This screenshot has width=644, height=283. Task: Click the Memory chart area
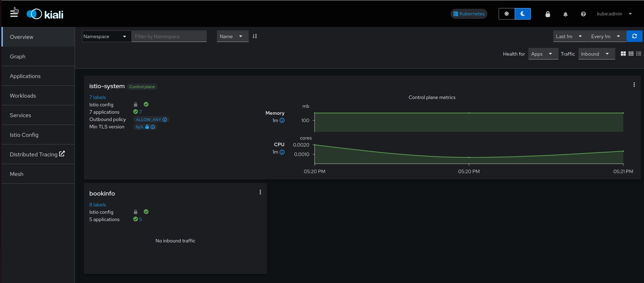click(469, 122)
